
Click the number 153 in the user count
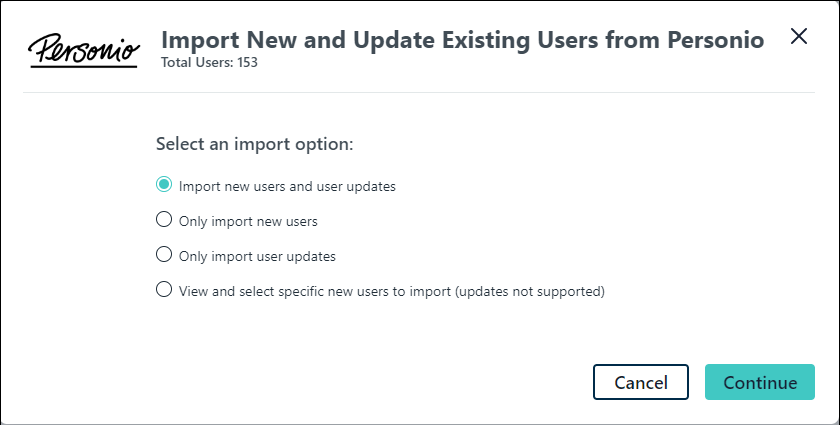coord(248,62)
